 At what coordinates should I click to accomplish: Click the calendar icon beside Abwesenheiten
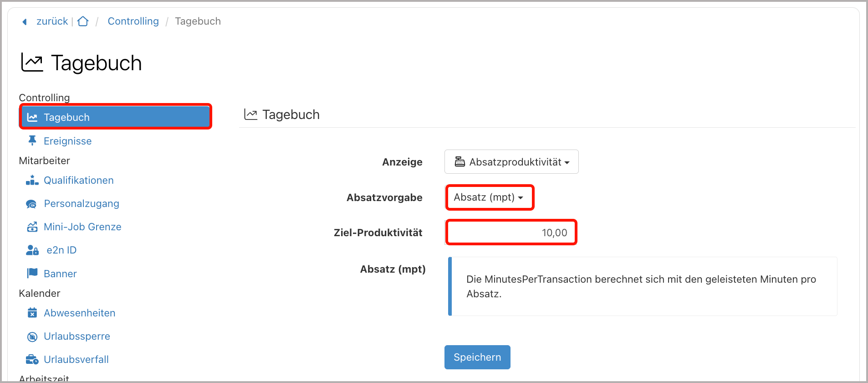click(x=32, y=313)
